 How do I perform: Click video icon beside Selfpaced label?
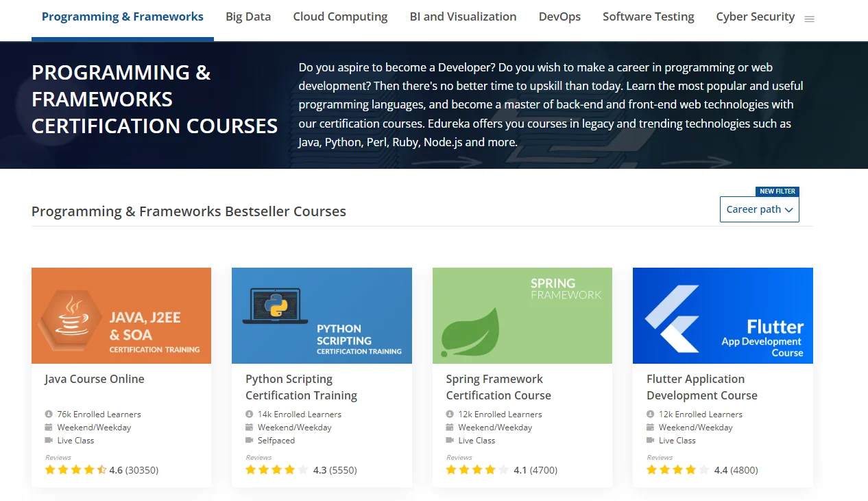[250, 441]
